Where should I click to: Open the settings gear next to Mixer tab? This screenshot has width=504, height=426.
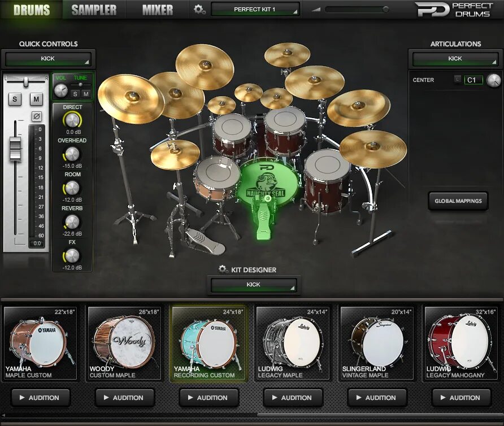[x=199, y=10]
